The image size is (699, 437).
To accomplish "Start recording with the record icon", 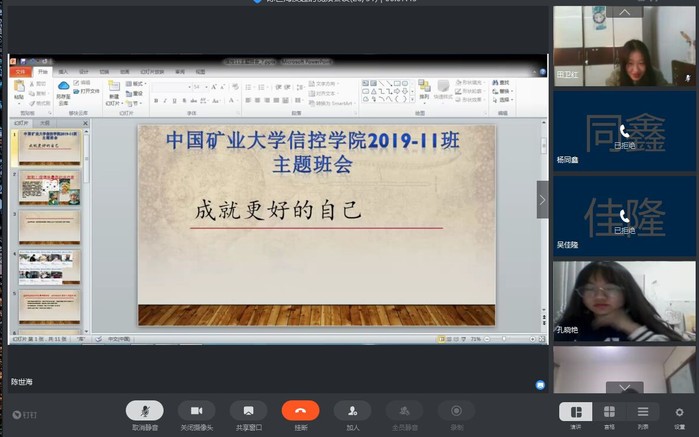I will 456,410.
